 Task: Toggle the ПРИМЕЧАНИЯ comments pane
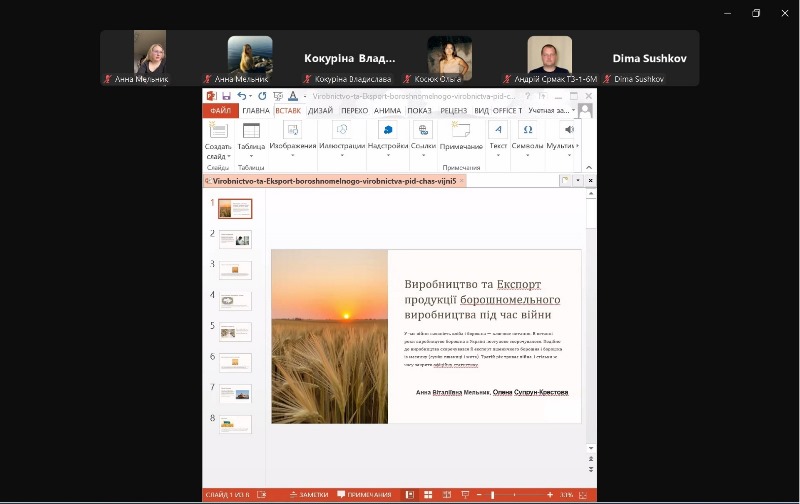(x=364, y=495)
